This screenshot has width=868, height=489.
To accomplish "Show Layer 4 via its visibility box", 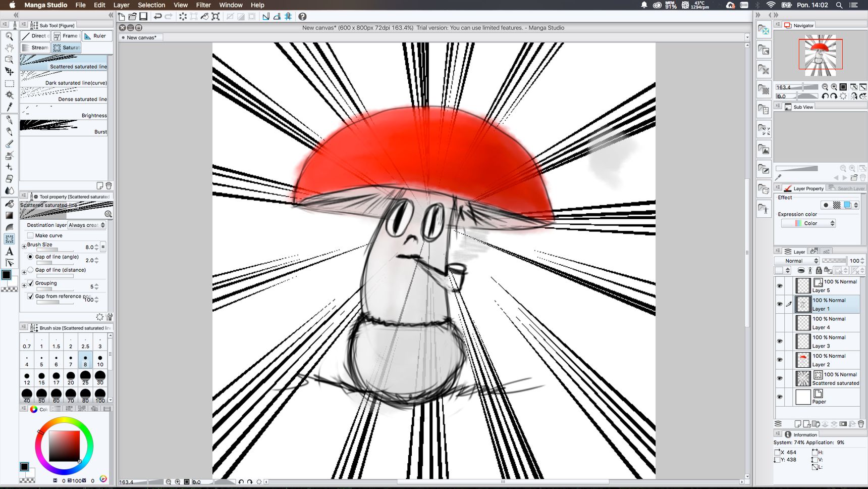I will click(779, 323).
